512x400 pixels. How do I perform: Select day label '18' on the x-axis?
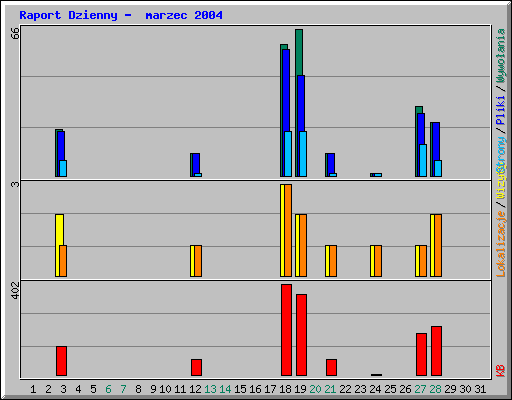pos(285,389)
